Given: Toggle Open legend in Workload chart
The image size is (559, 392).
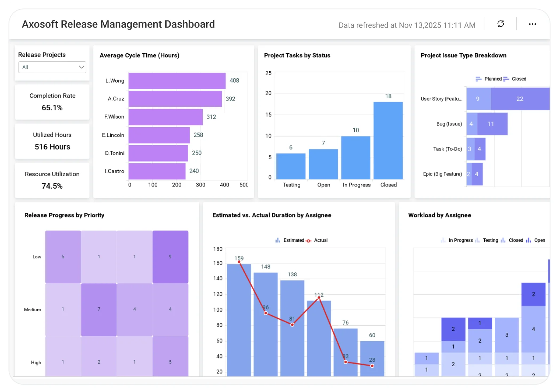Looking at the screenshot, I should click(535, 240).
